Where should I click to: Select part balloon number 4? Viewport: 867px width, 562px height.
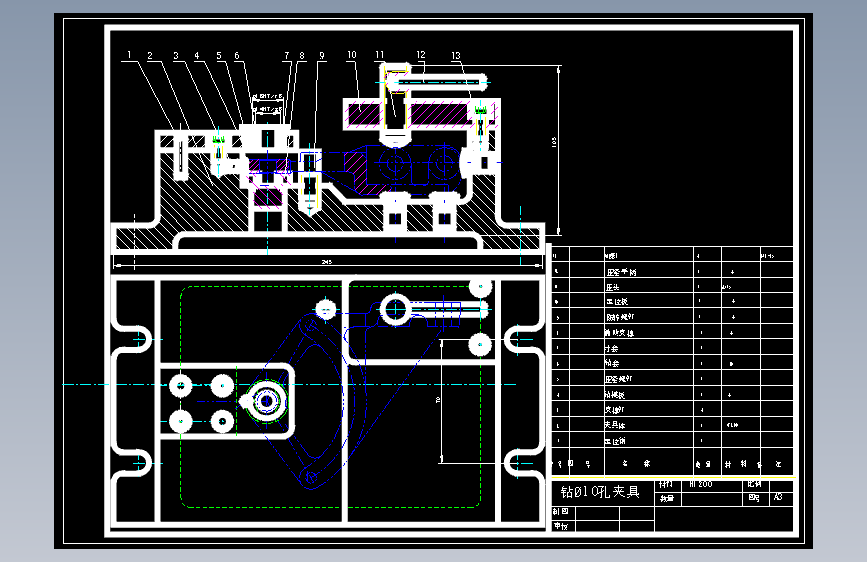pyautogui.click(x=197, y=55)
